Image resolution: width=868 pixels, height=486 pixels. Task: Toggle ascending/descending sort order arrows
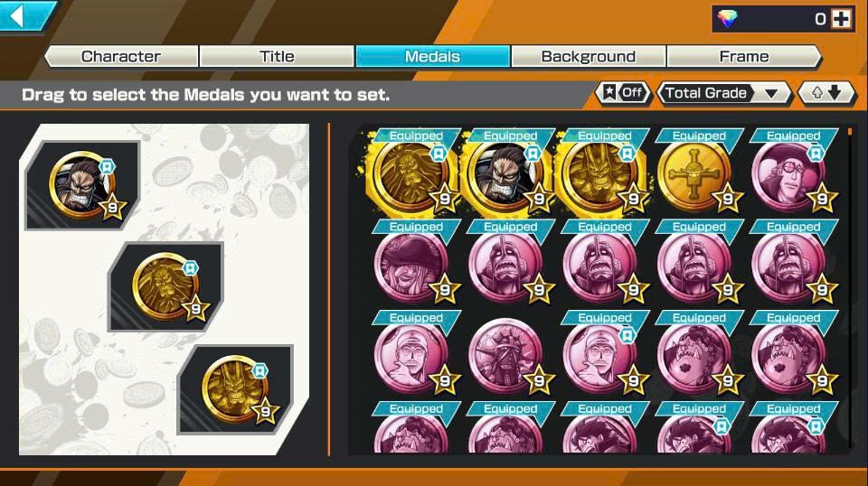coord(826,93)
